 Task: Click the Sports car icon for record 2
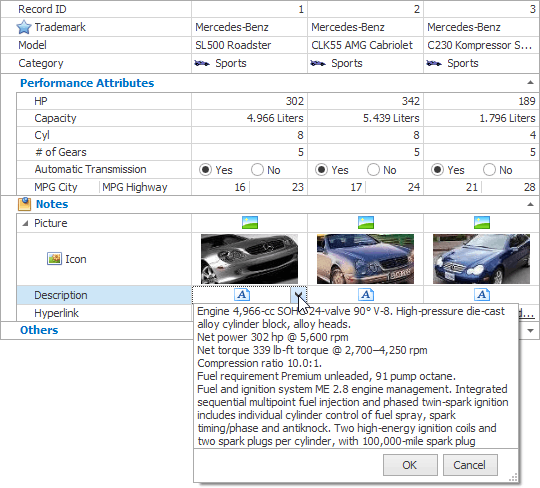(x=318, y=63)
